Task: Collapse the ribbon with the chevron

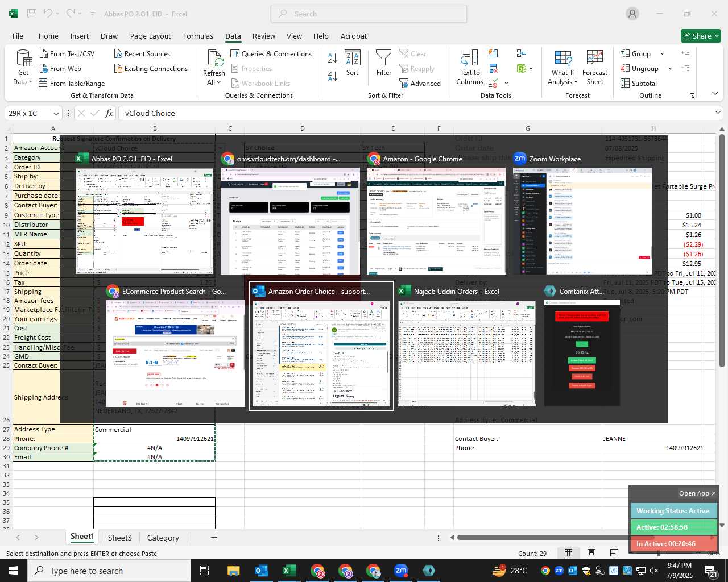Action: (715, 94)
